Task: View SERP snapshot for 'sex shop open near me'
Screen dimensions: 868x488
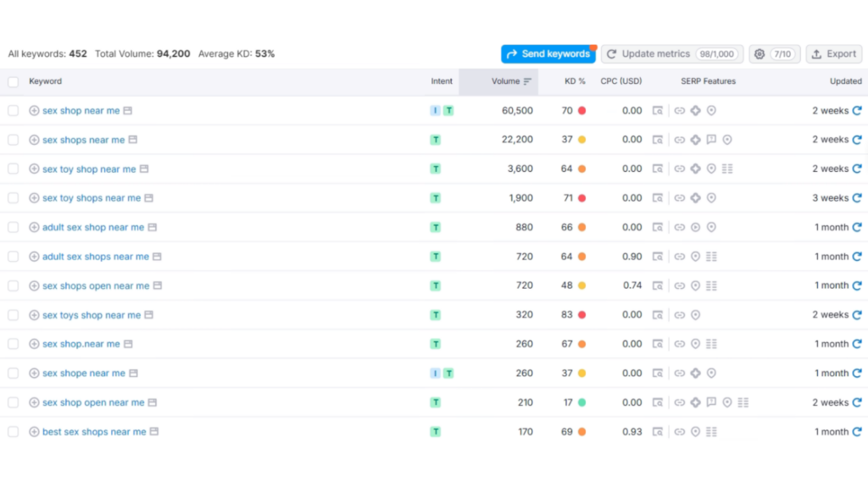Action: (x=658, y=402)
